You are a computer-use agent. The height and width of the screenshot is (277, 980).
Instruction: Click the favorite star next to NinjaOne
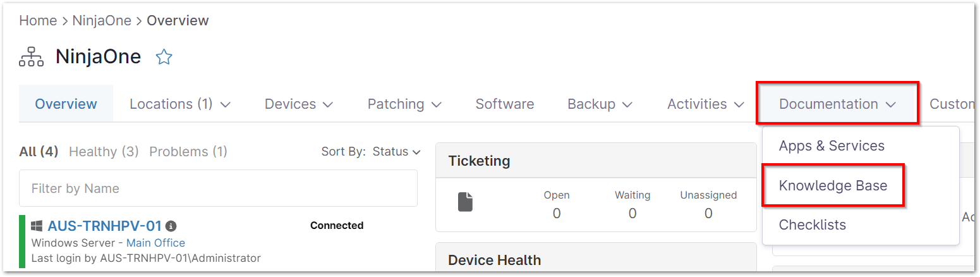pos(164,58)
